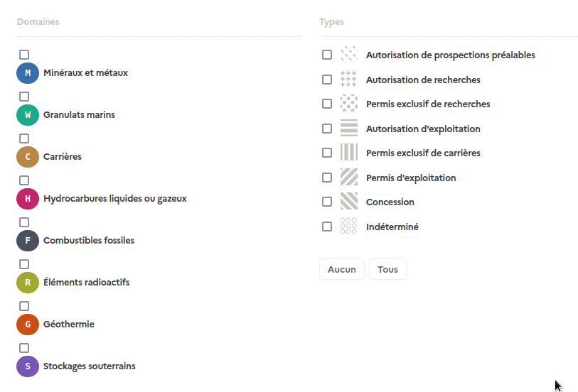
Task: Check the Minéraux et métaux checkbox
Action: [x=24, y=55]
